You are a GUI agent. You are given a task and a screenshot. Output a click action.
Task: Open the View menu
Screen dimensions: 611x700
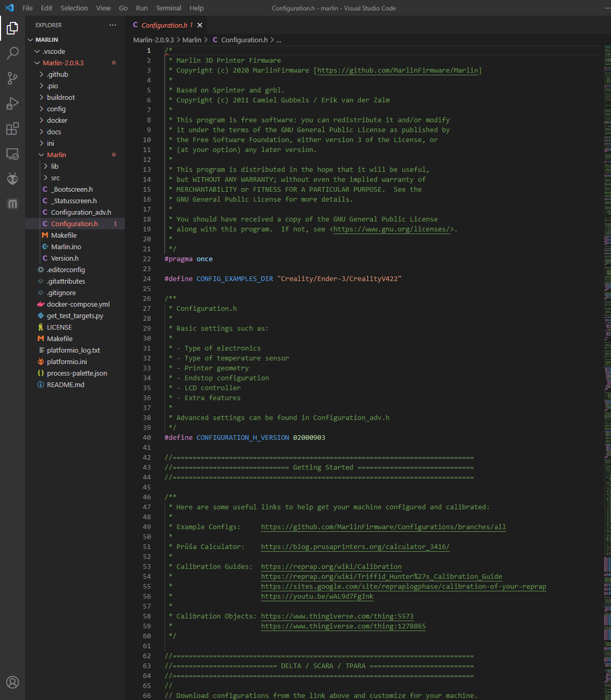[x=103, y=8]
